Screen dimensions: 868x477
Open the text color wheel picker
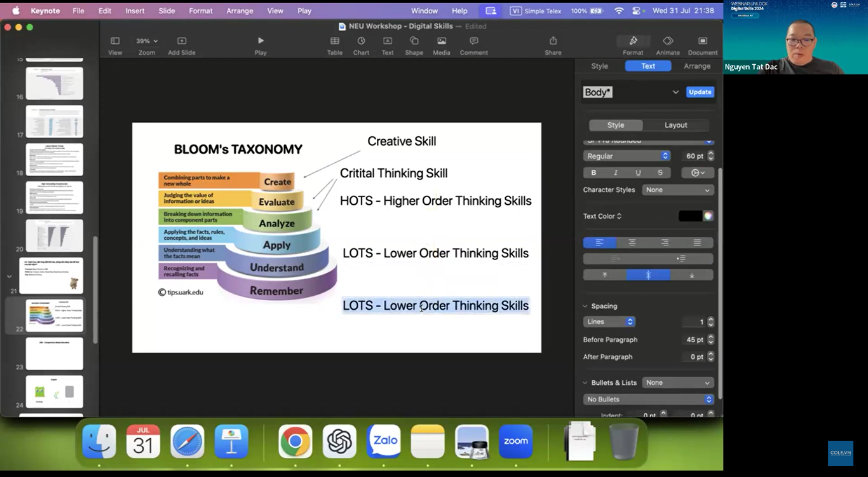click(708, 216)
